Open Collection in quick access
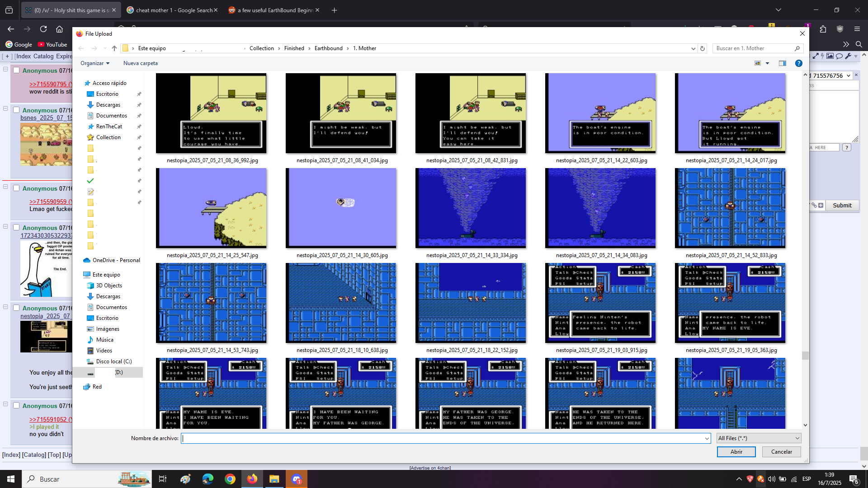This screenshot has width=868, height=488. pyautogui.click(x=108, y=137)
